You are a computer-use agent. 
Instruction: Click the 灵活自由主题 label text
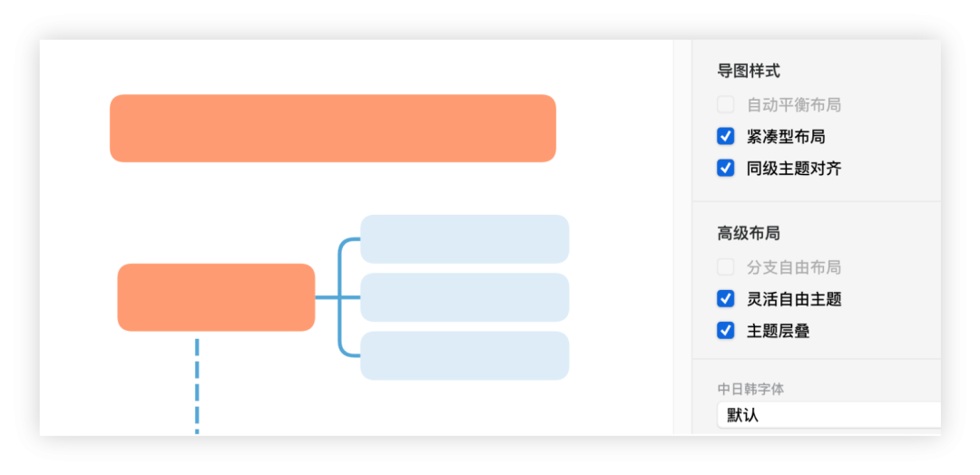[x=794, y=300]
